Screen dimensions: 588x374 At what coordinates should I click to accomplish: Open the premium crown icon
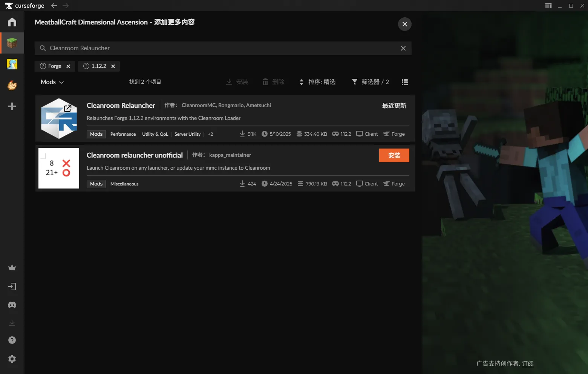(x=12, y=268)
